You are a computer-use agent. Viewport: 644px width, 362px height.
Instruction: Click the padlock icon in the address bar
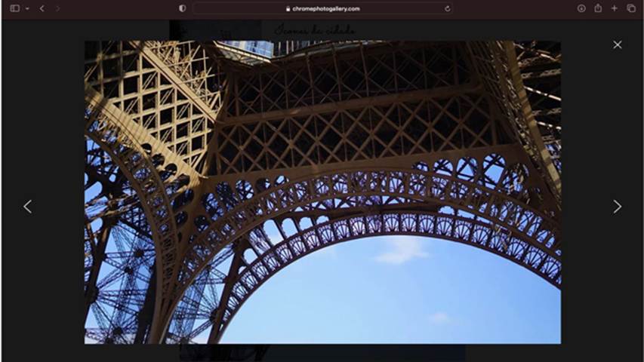(x=288, y=9)
